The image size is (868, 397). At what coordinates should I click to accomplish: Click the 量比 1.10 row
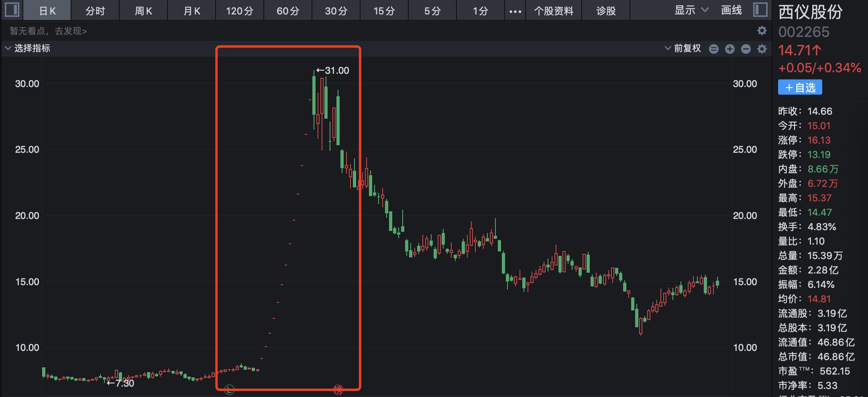pos(801,241)
